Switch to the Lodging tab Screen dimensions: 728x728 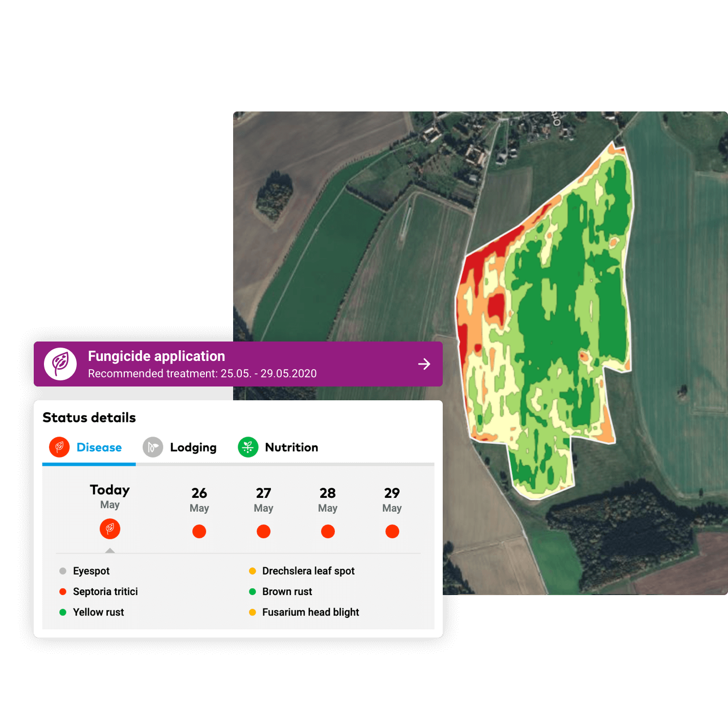click(193, 447)
